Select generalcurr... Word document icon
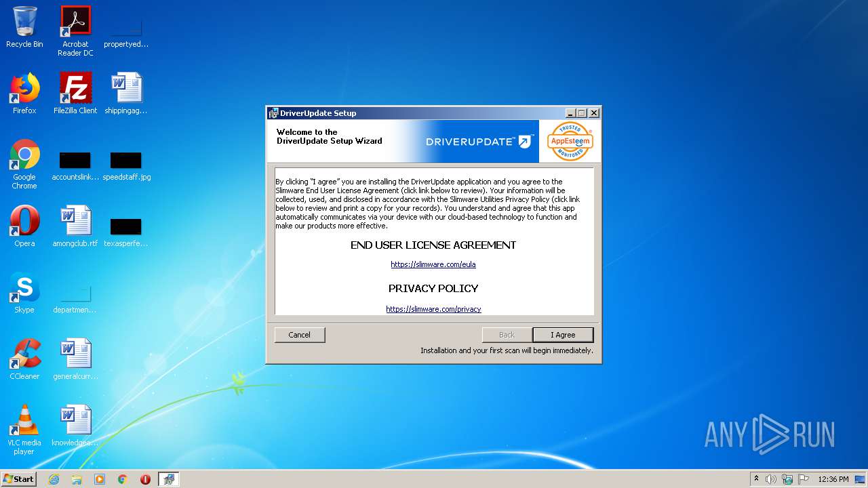The width and height of the screenshot is (868, 488). pos(75,359)
